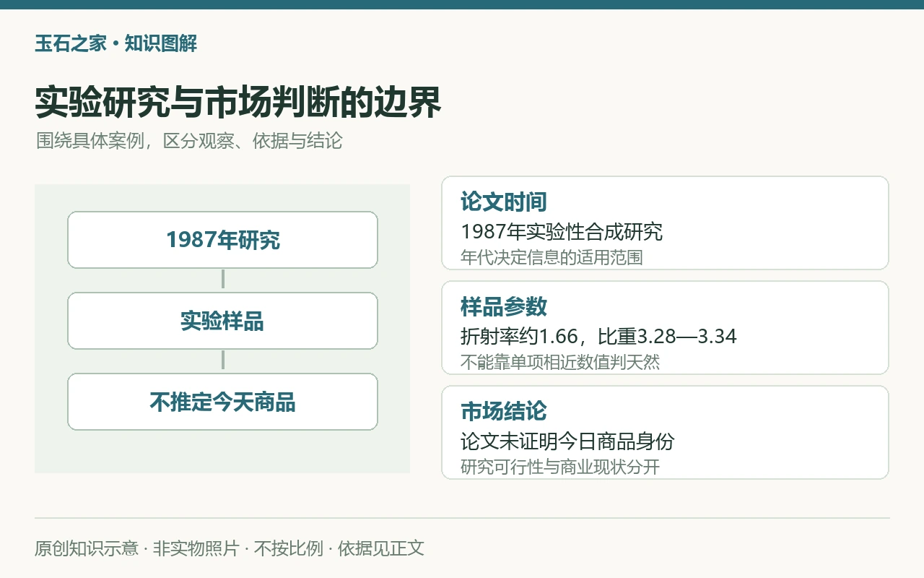Click the horizontal divider above the footer
The image size is (924, 578).
[462, 518]
